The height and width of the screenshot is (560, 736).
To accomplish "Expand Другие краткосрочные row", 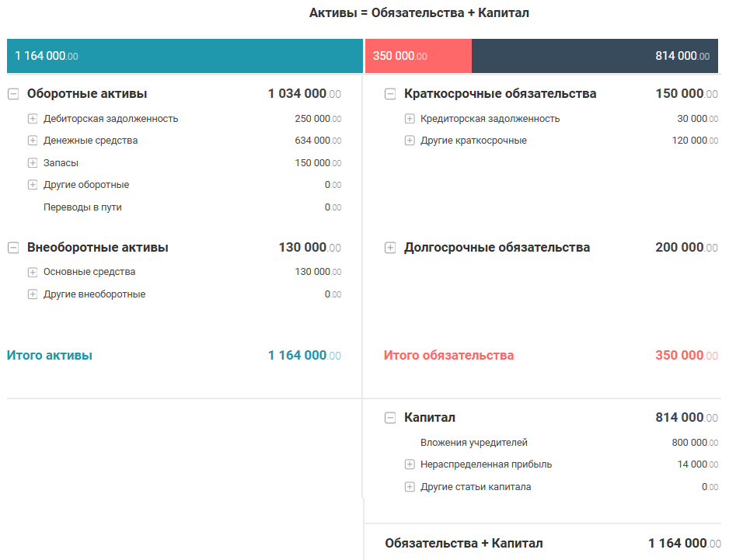I will click(x=410, y=141).
